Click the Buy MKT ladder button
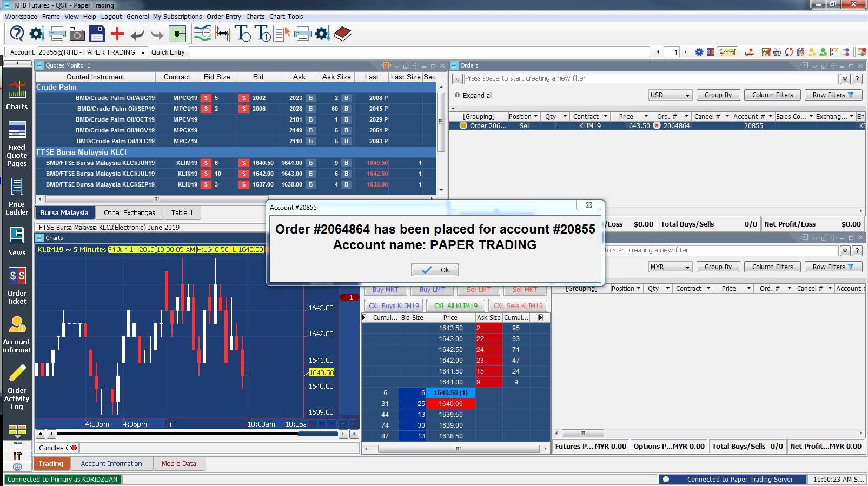868x486 pixels. click(386, 290)
